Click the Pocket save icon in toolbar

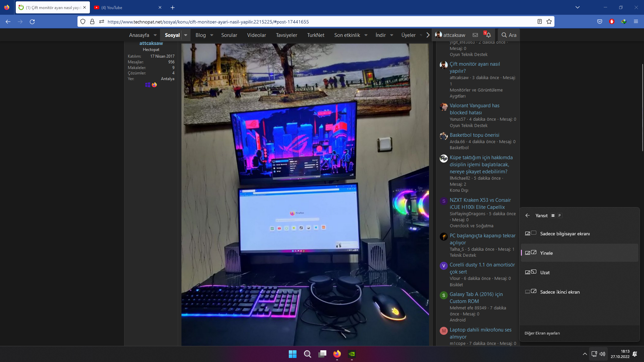pos(600,22)
